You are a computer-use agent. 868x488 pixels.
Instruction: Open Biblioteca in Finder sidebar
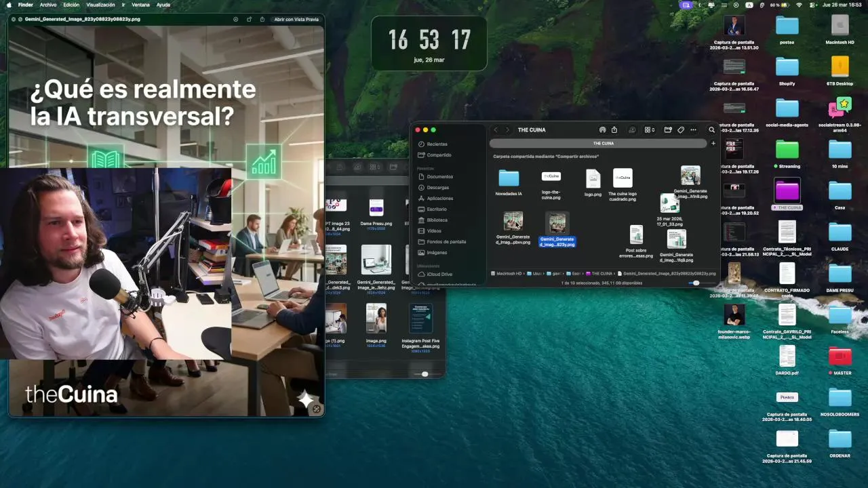432,220
